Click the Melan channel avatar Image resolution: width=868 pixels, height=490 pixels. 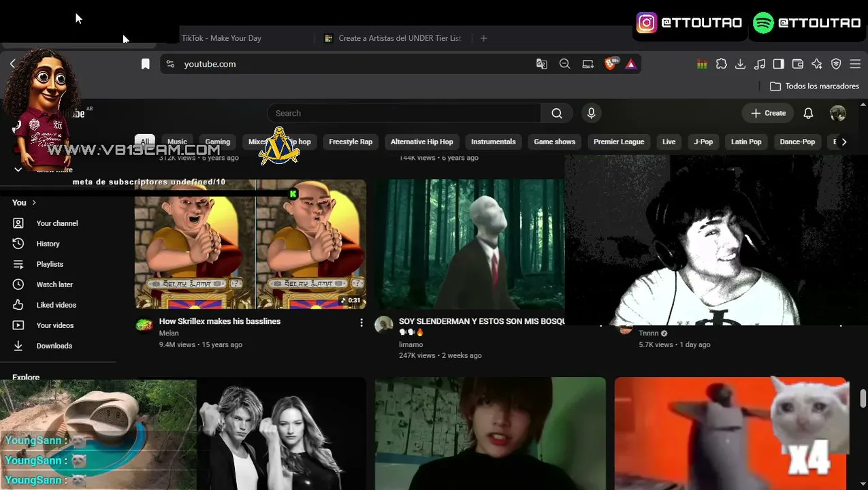pyautogui.click(x=144, y=325)
